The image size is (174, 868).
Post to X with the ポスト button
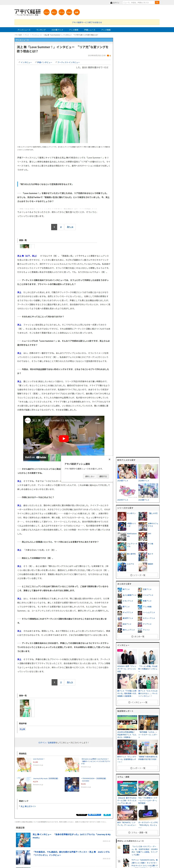pos(81,814)
